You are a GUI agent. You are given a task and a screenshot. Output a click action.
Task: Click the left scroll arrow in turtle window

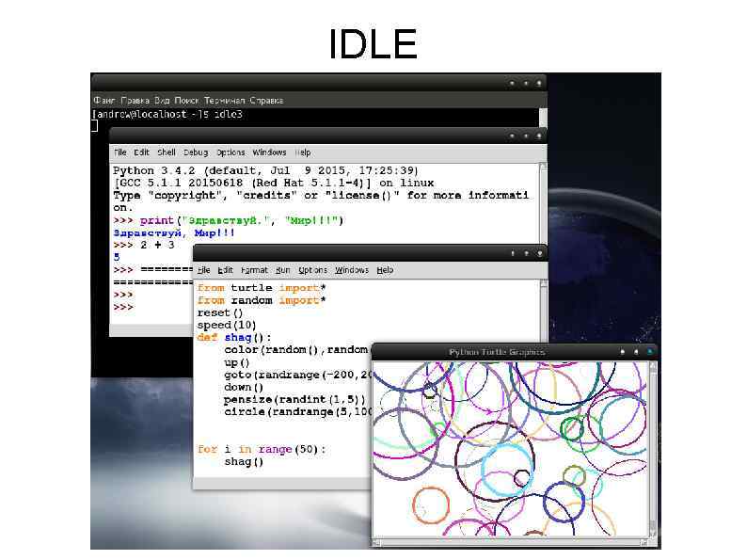point(376,542)
